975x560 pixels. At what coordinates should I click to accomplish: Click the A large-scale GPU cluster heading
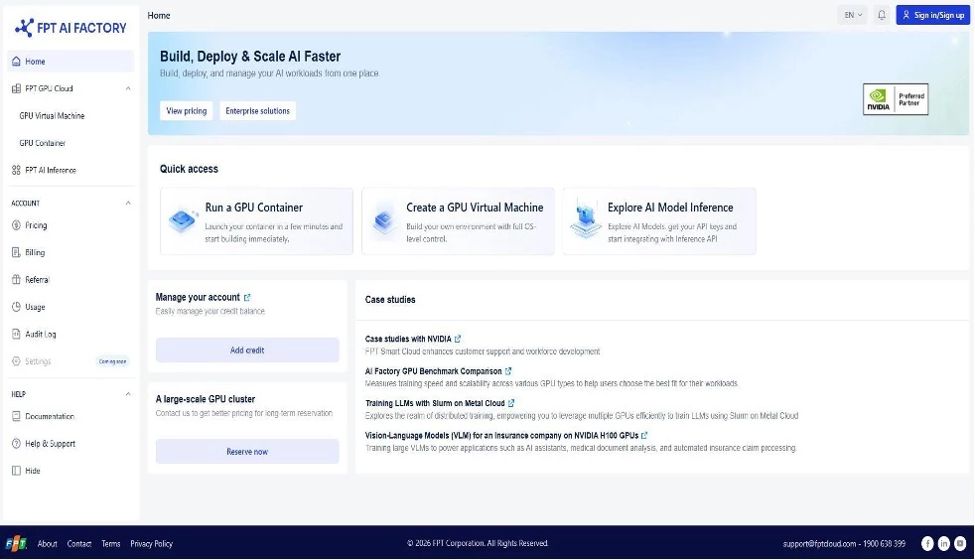point(206,399)
